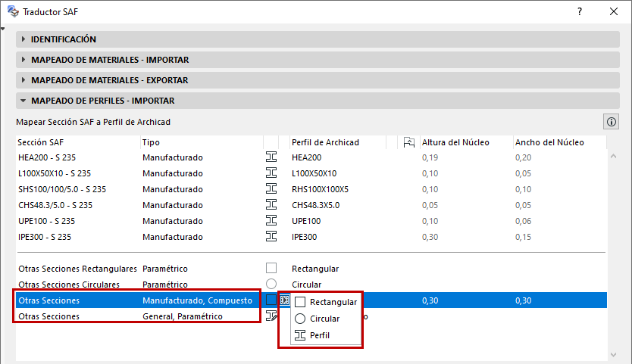The width and height of the screenshot is (632, 364).
Task: Click the rectangle icon in the highlighted Otras Secciones row
Action: click(x=271, y=300)
